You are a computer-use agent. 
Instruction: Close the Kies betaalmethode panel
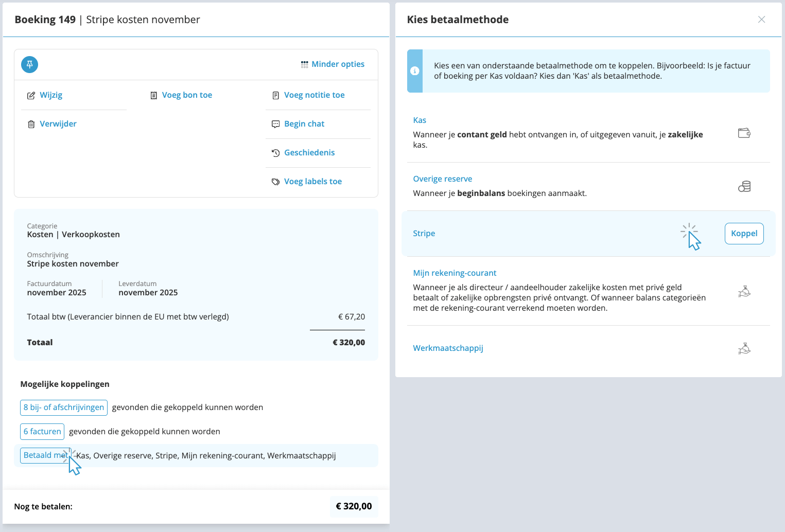coord(761,20)
